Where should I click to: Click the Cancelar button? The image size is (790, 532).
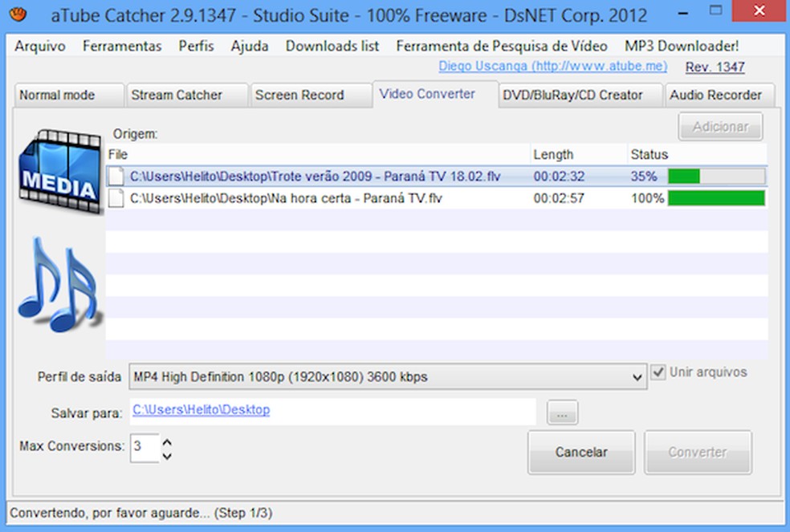(581, 452)
